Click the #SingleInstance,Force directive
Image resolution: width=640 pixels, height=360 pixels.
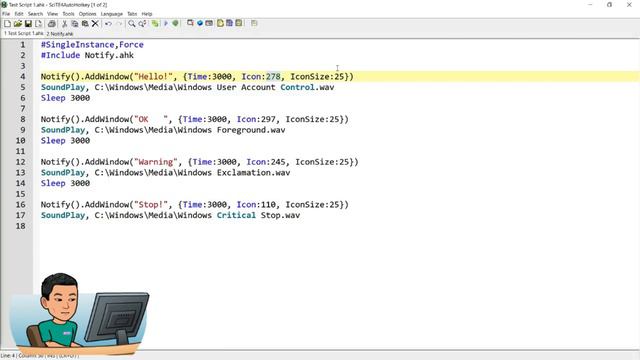pos(92,44)
